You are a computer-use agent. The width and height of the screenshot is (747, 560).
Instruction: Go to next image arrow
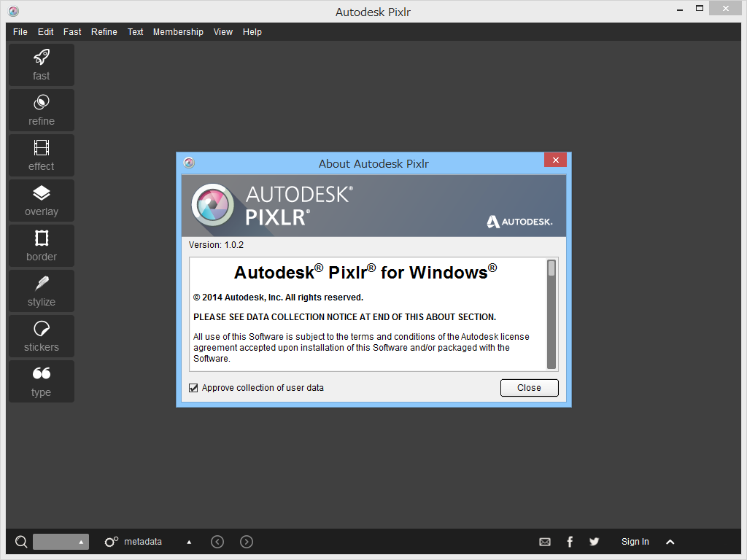[247, 542]
